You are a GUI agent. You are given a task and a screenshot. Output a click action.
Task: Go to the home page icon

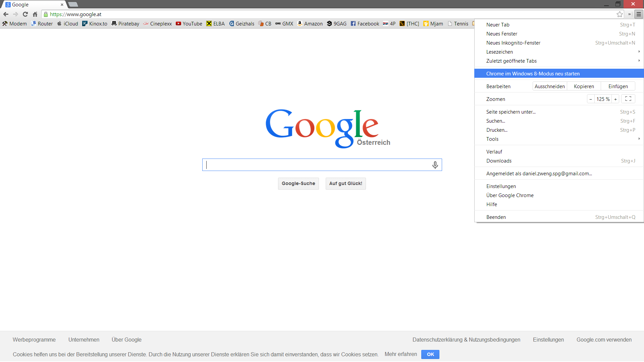(x=35, y=14)
